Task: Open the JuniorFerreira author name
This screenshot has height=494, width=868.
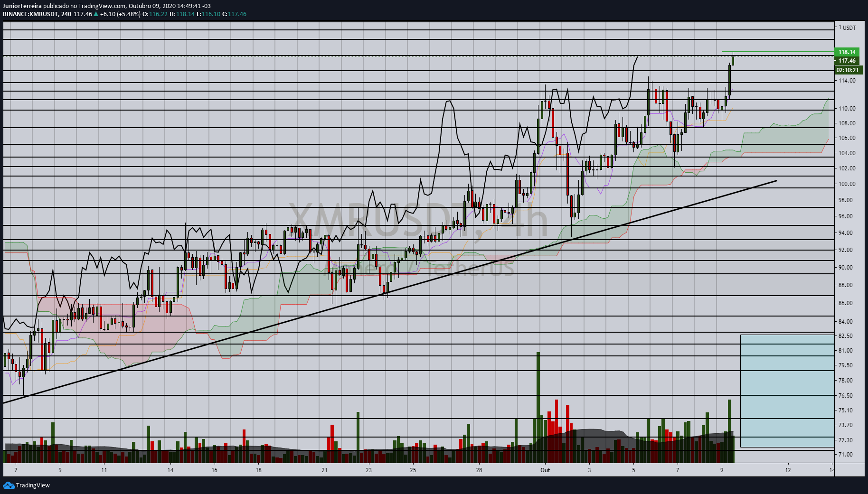Action: (22, 6)
